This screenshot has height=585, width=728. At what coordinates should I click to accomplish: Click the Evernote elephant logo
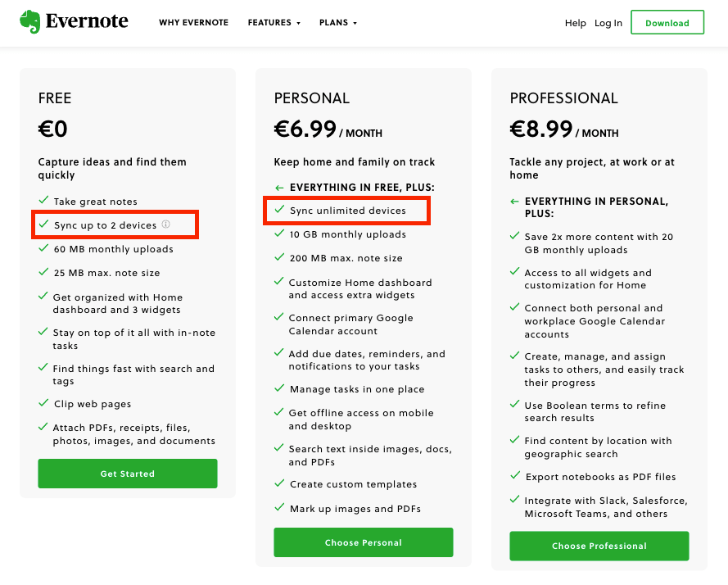29,22
